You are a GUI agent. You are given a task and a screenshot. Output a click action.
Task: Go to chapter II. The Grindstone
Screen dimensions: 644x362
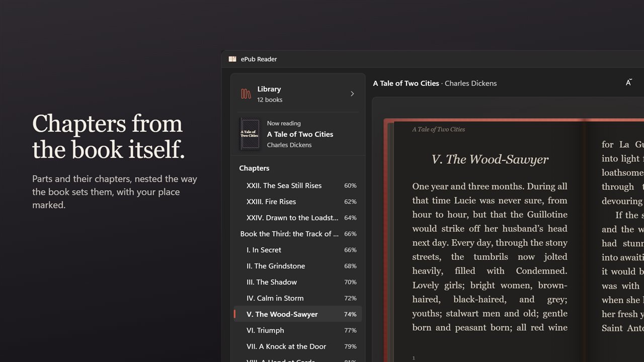point(298,266)
